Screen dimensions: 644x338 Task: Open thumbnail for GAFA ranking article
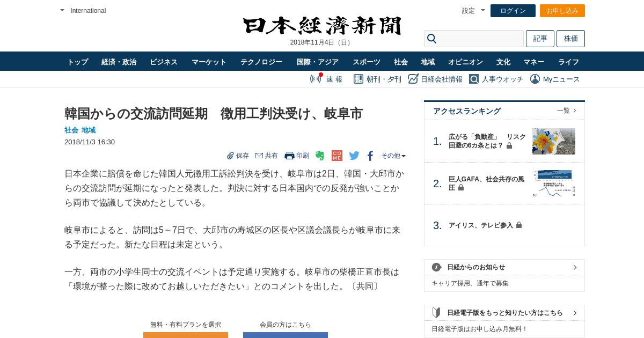coord(554,183)
